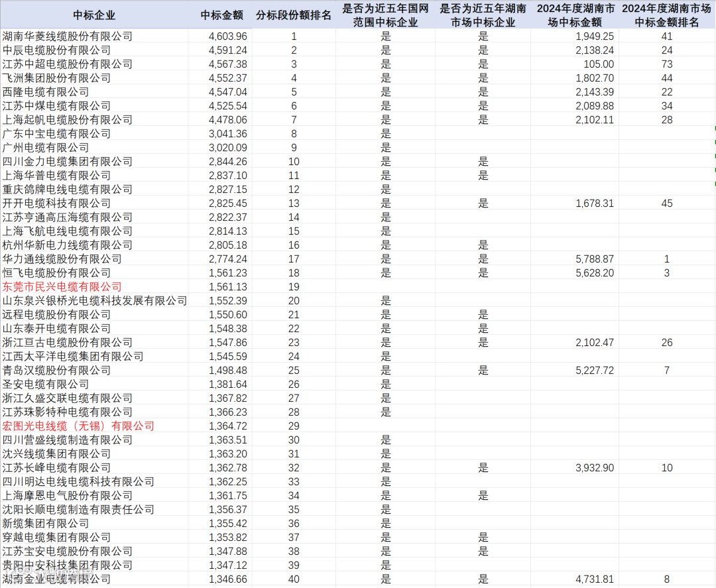Select the 分标段份额排名 column header
The height and width of the screenshot is (588, 716).
[x=294, y=15]
